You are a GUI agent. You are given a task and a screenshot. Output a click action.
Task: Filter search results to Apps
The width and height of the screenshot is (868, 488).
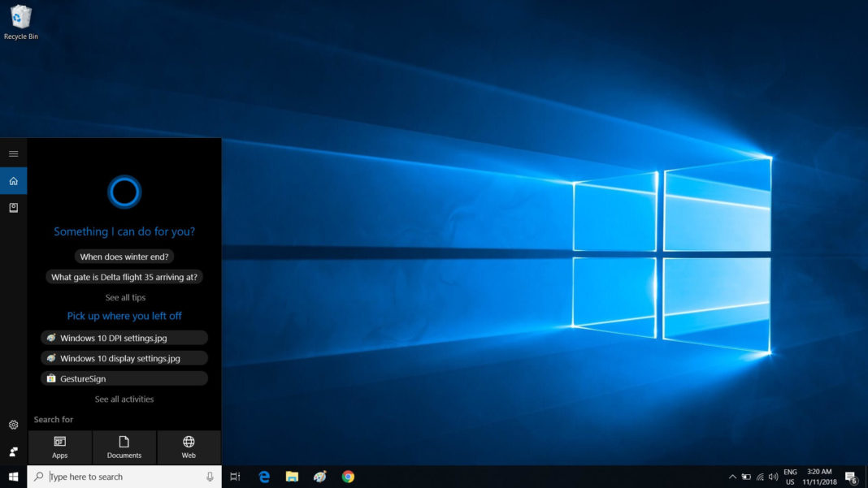coord(59,447)
